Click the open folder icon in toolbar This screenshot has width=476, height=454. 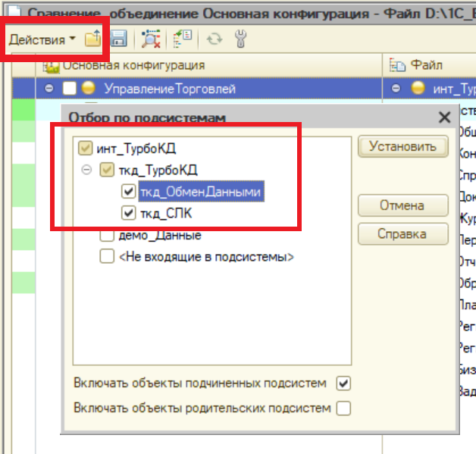click(x=92, y=39)
